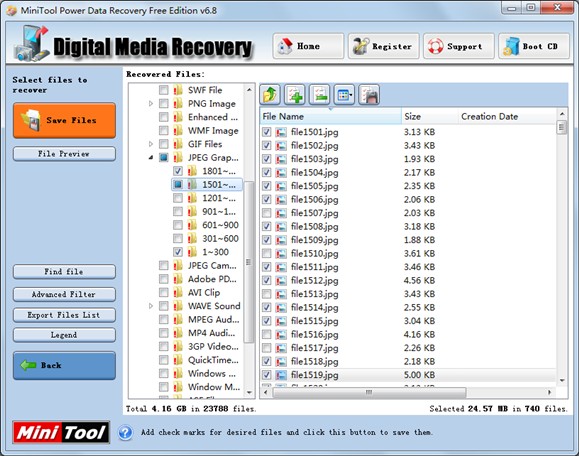
Task: Click the MiniTool logo at bottom left
Action: [61, 432]
